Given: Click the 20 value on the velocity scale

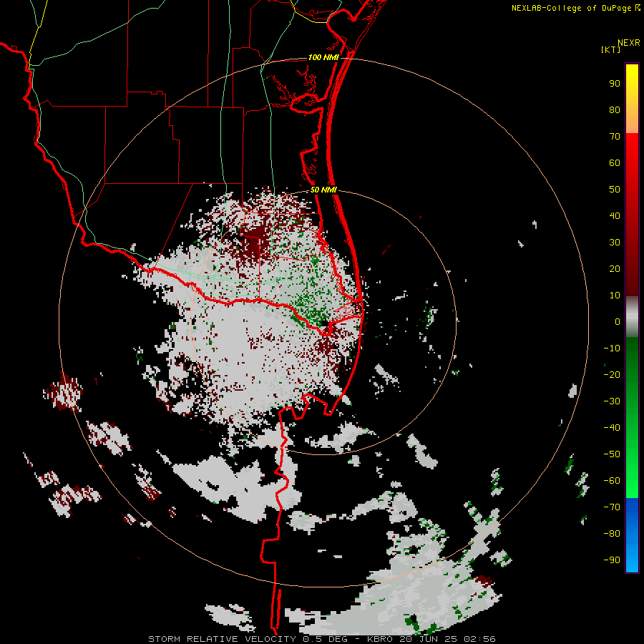Looking at the screenshot, I should (x=615, y=269).
